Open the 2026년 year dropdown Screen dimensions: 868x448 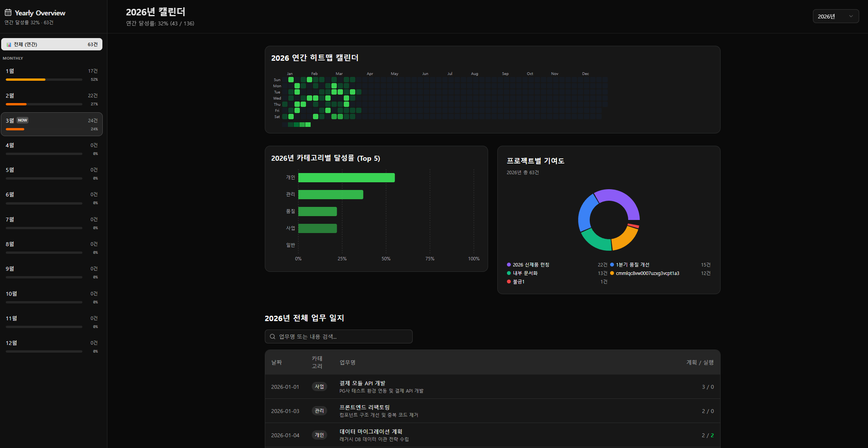[835, 16]
